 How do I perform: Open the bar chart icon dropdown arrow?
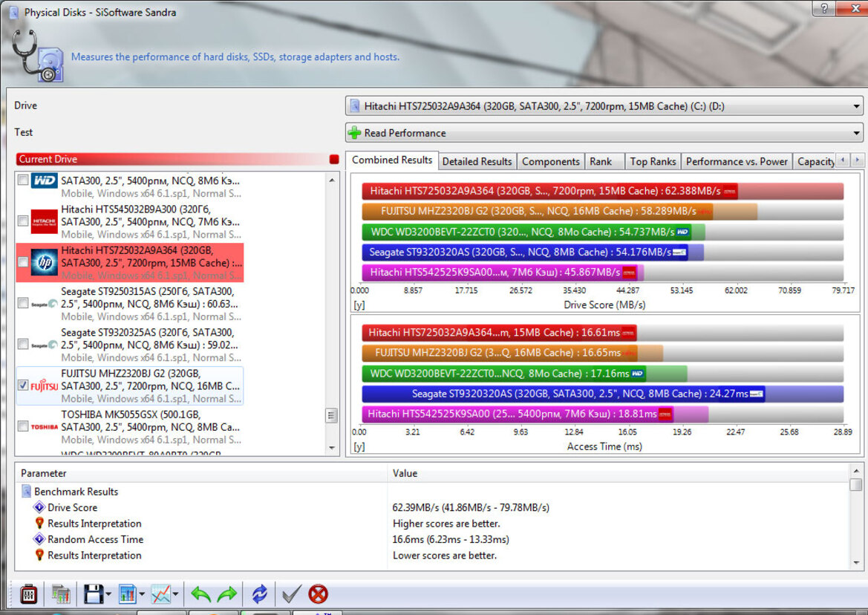tap(142, 594)
